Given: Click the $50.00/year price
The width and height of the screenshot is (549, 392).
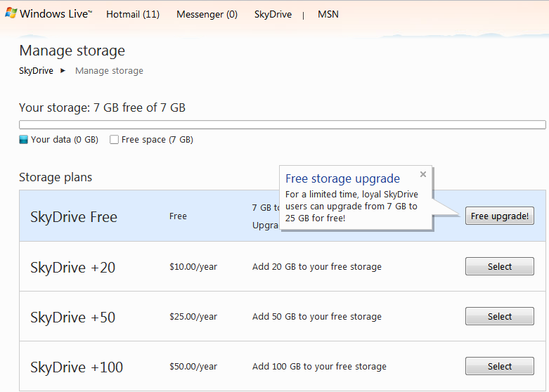Looking at the screenshot, I should pos(193,367).
